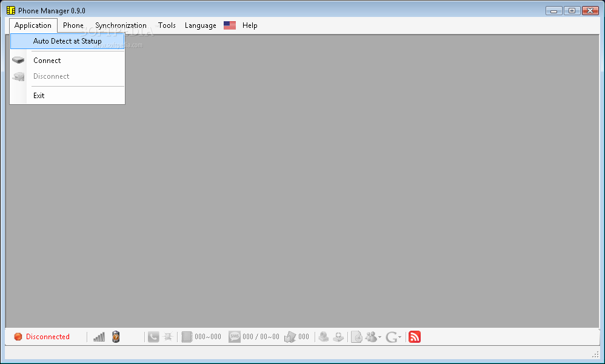This screenshot has height=364, width=605.
Task: Open the contacts group dropdown arrow
Action: pyautogui.click(x=379, y=337)
